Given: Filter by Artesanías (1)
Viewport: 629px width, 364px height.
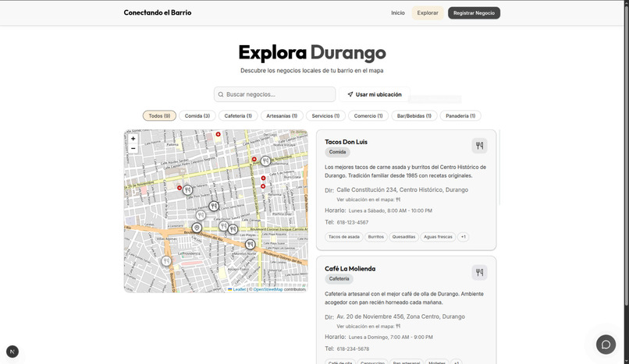Looking at the screenshot, I should tap(282, 115).
